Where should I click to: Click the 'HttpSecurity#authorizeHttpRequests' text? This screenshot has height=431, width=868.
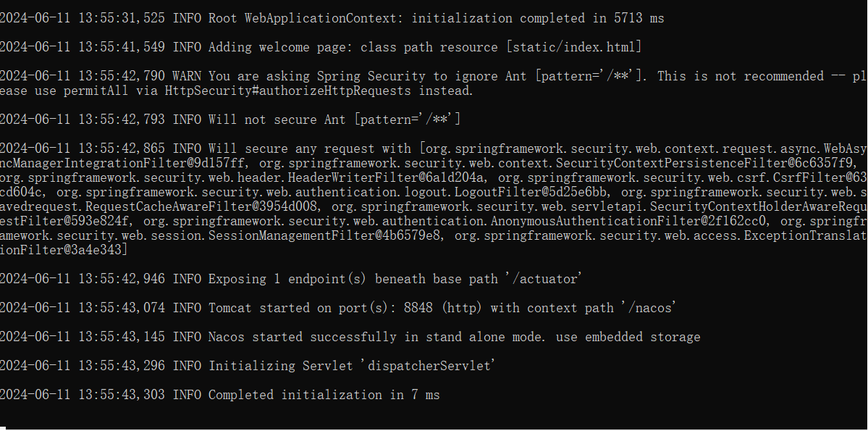[287, 91]
